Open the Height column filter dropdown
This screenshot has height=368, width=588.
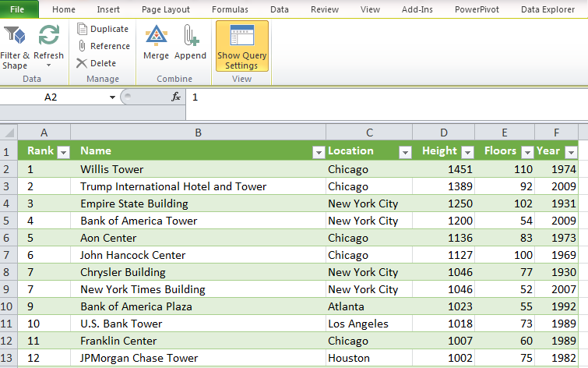tap(467, 152)
